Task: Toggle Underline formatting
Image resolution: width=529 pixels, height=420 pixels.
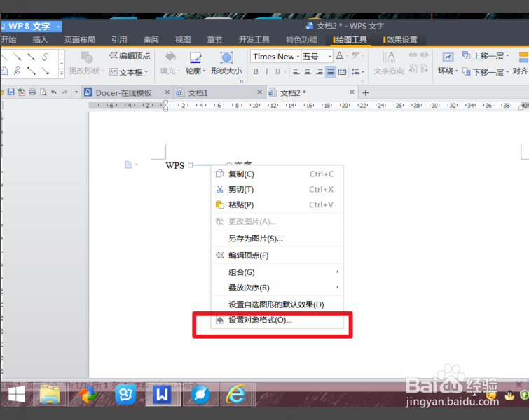Action: [x=277, y=71]
